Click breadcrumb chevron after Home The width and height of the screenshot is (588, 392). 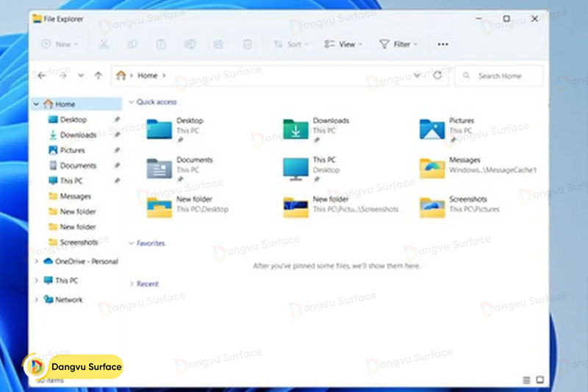coord(164,76)
